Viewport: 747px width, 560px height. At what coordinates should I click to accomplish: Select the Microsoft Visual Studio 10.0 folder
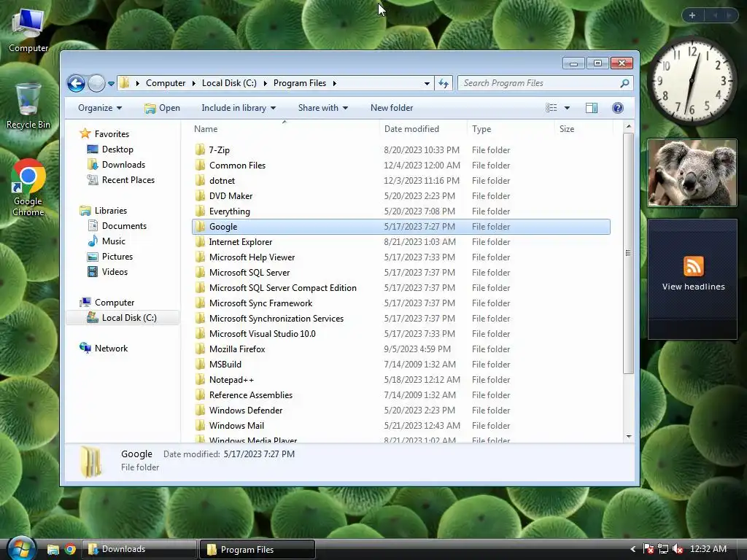click(400, 334)
